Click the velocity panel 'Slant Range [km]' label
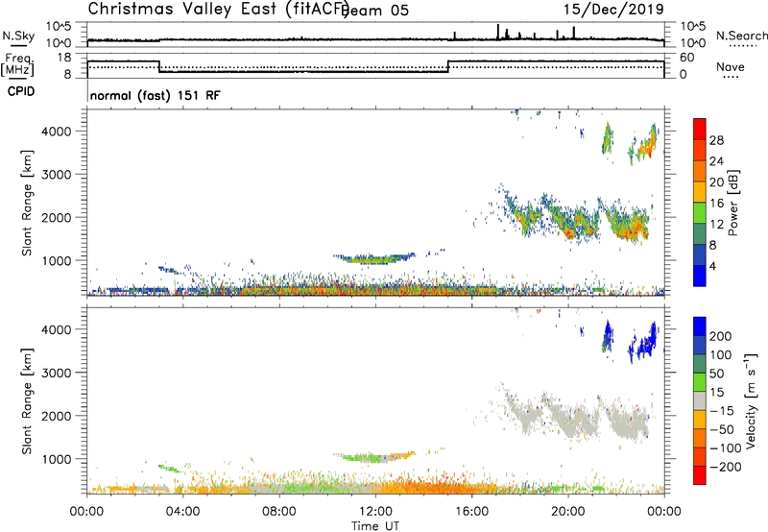Viewport: 768px width, 532px height. (27, 400)
